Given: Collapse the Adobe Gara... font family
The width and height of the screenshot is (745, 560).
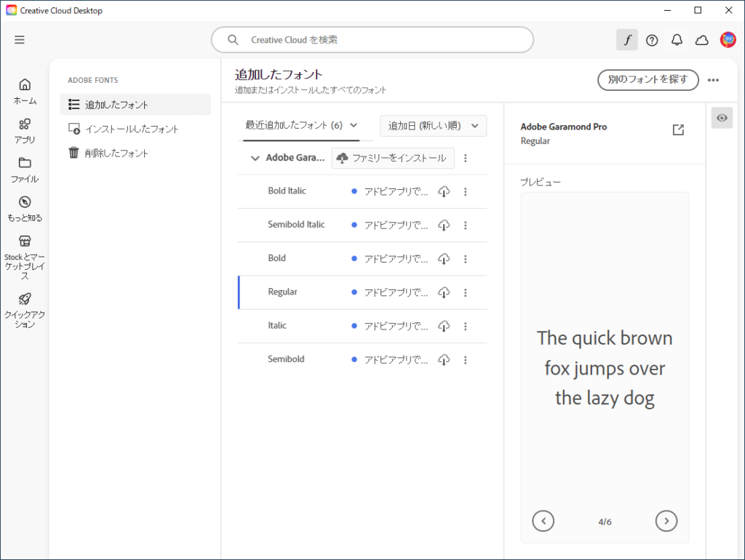Looking at the screenshot, I should click(x=255, y=158).
